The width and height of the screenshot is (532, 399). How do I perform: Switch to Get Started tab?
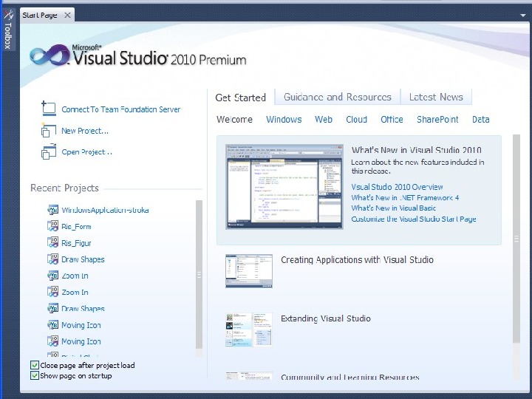click(241, 98)
